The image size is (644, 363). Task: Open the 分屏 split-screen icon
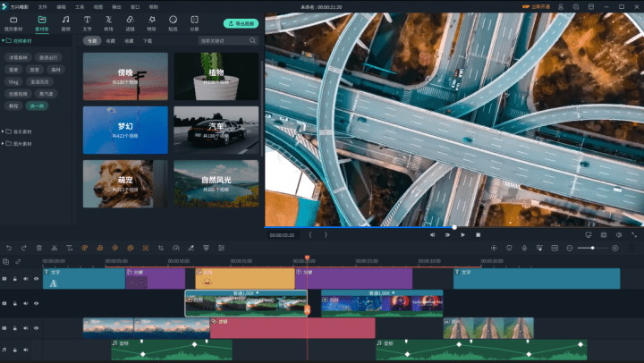(194, 23)
